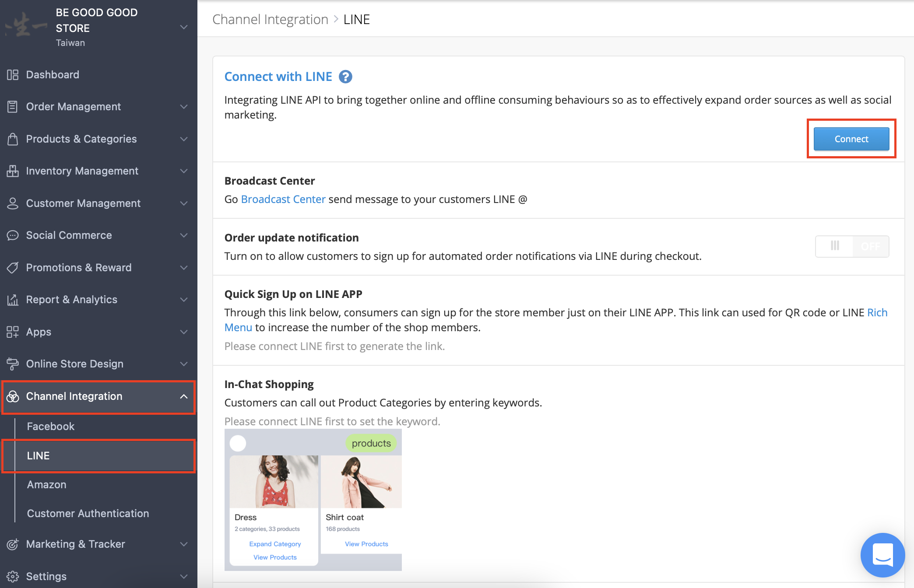Viewport: 914px width, 588px height.
Task: Click the Promotions & Reward tag icon
Action: coord(13,268)
